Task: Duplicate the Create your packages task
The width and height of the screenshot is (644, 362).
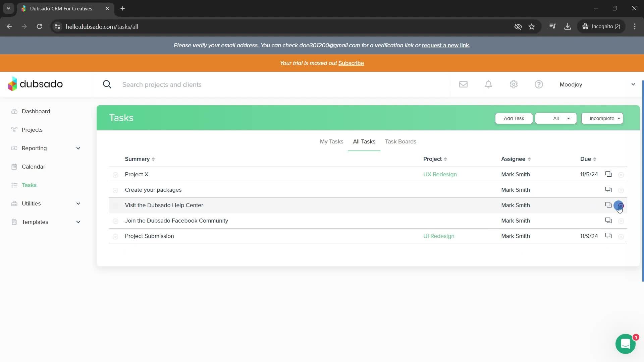Action: [608, 189]
